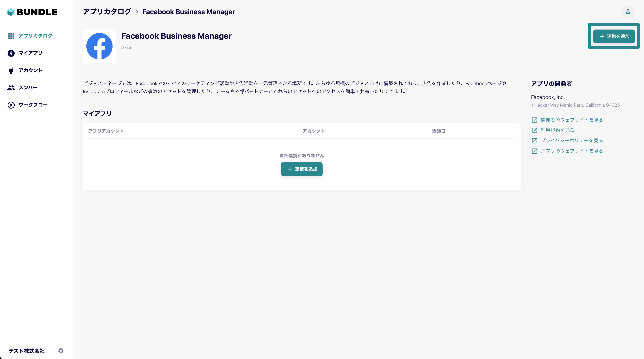Click the Facebook Business Manager page title
Image resolution: width=644 pixels, height=359 pixels.
click(176, 36)
